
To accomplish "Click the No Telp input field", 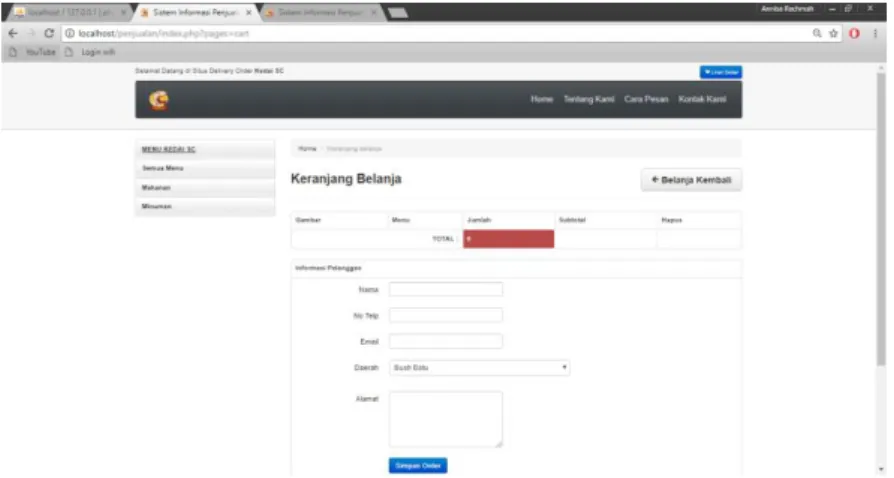I will click(446, 315).
